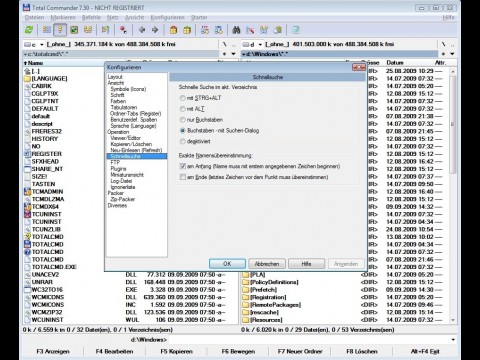Viewport: 480px width, 360px height.
Task: Open the Konfigurieren menu
Action: point(167,17)
